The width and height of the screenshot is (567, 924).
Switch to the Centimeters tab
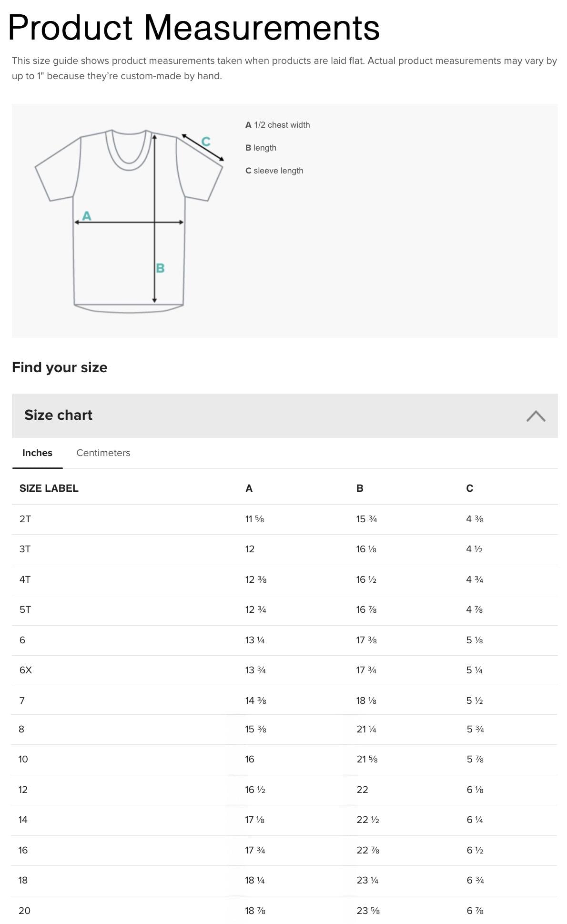point(103,453)
